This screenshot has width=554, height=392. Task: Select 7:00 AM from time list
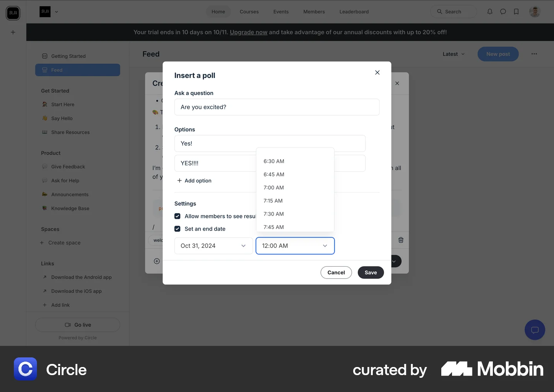(295, 188)
